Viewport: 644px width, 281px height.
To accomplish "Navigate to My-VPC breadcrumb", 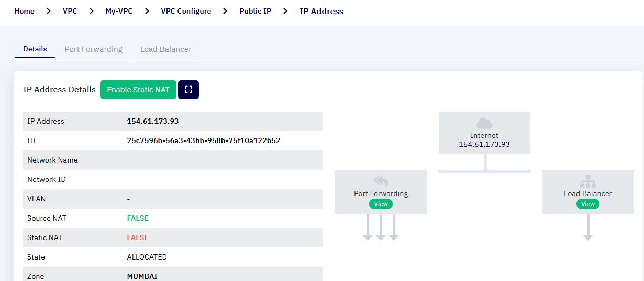I will coord(119,11).
